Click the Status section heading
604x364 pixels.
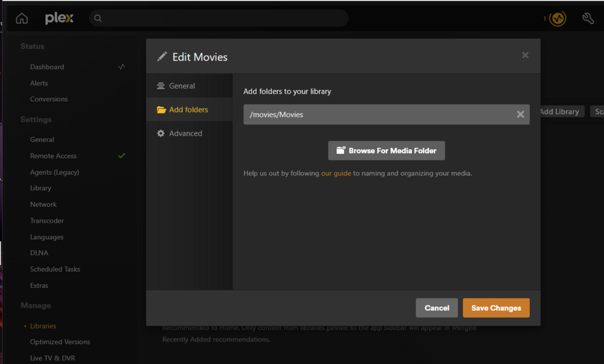coord(33,46)
